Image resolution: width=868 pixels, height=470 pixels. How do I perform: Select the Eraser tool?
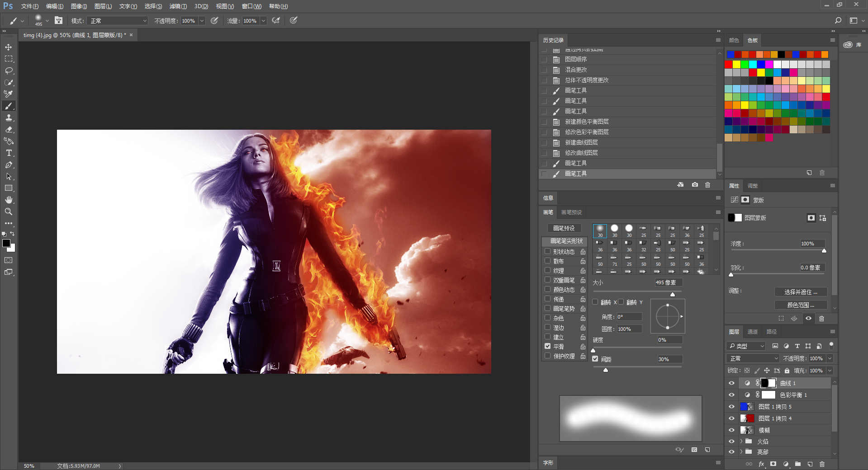tap(9, 129)
